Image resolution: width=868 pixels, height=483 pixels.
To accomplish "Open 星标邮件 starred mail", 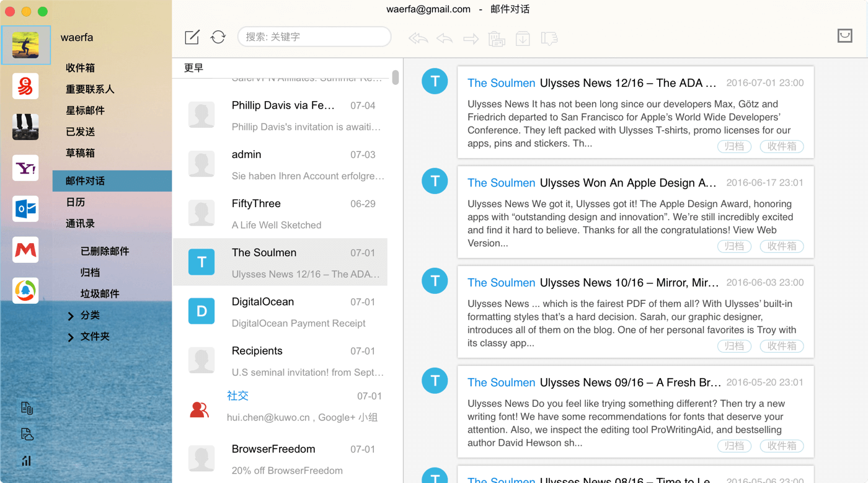I will pyautogui.click(x=85, y=110).
